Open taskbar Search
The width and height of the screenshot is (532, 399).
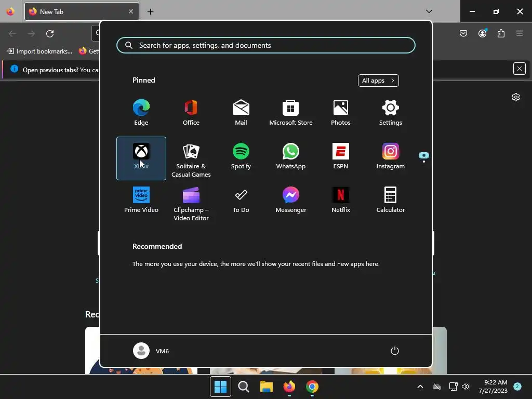pyautogui.click(x=244, y=387)
